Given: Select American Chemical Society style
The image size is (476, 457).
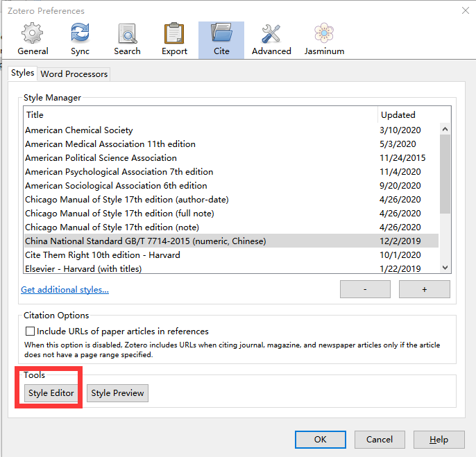Looking at the screenshot, I should 231,130.
